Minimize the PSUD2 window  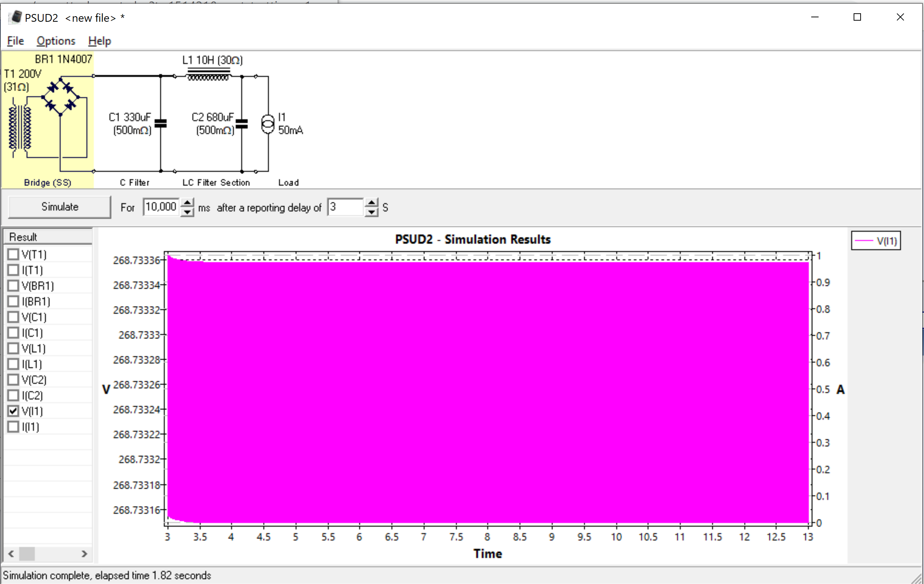click(x=815, y=17)
